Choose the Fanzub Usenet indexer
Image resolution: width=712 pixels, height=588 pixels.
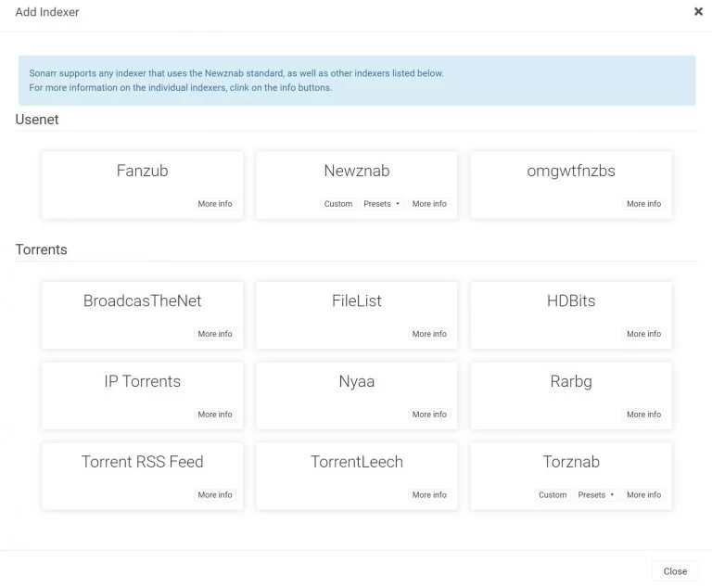142,172
